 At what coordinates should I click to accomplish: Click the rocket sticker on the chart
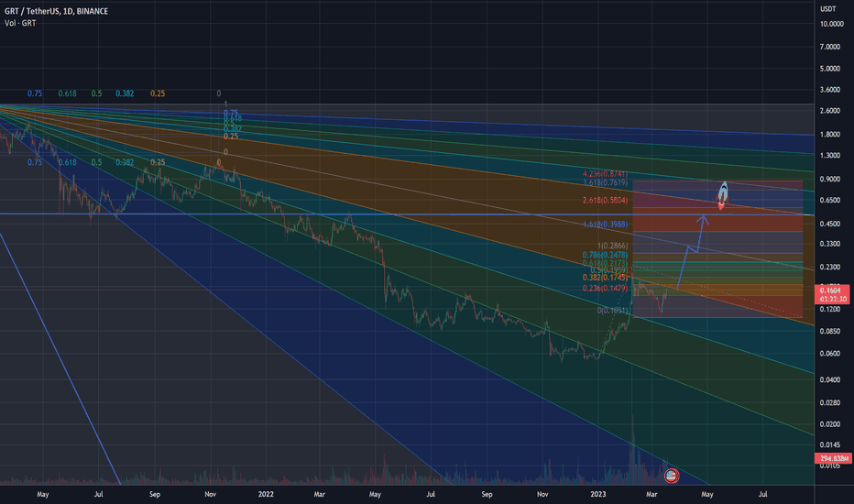tap(723, 195)
